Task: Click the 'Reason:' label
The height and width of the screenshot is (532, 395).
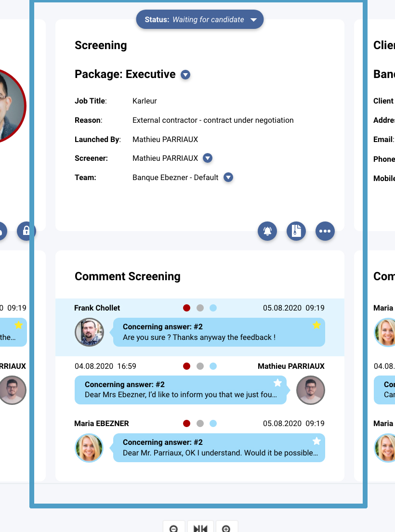Action: 88,120
